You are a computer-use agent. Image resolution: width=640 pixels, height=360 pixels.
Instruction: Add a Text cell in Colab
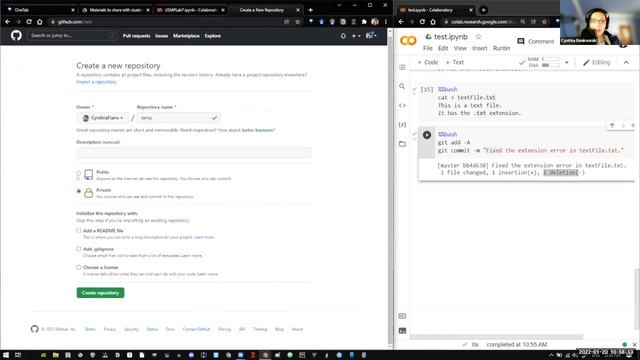(x=454, y=62)
